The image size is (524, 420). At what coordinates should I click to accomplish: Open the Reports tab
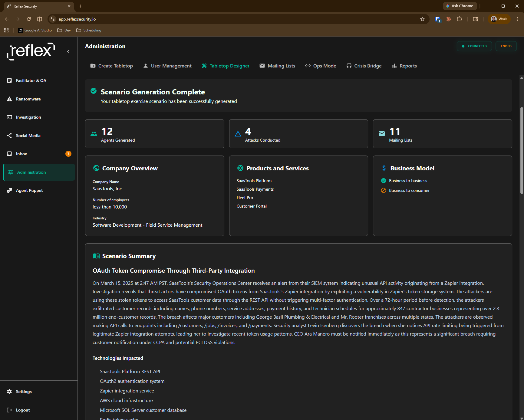[x=404, y=66]
